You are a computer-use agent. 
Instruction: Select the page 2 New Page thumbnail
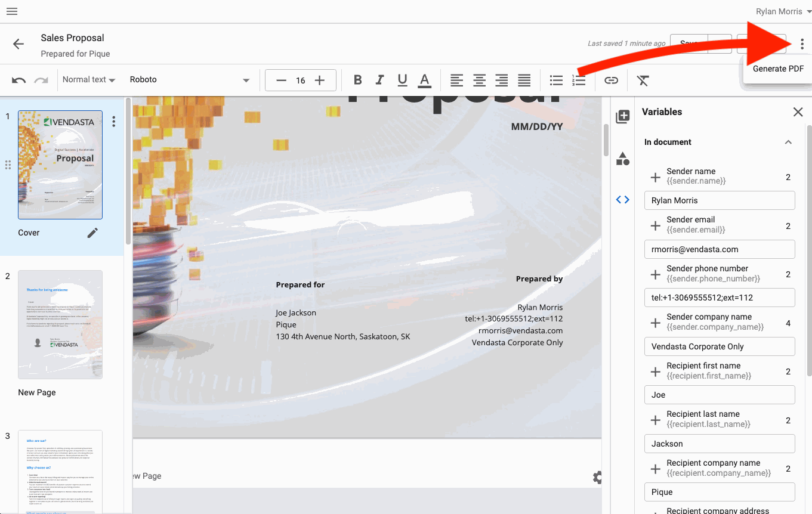(60, 324)
